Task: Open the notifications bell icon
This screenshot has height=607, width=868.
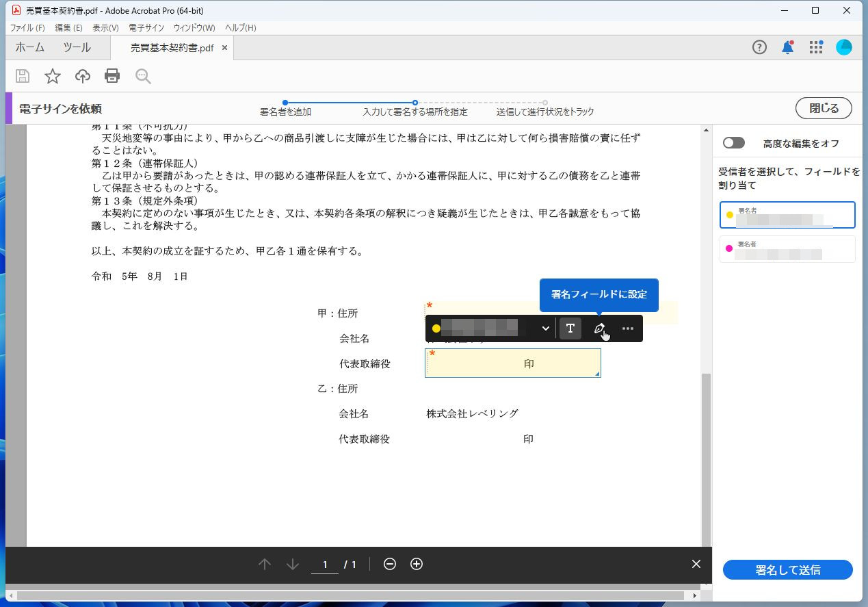Action: (787, 47)
